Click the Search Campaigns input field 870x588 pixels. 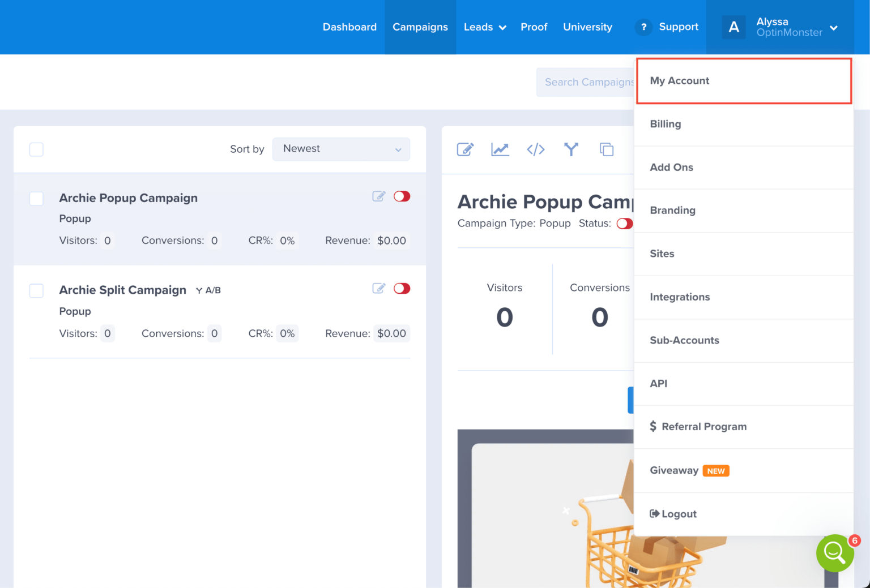click(589, 82)
